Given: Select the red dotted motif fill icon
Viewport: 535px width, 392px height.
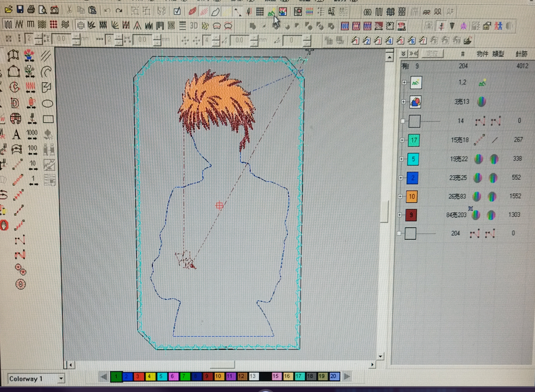Looking at the screenshot, I should point(54,24).
